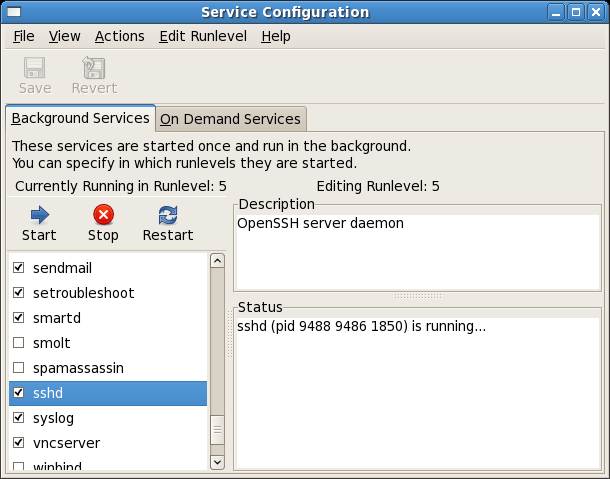Toggle the smartd service checkbox

coord(18,318)
